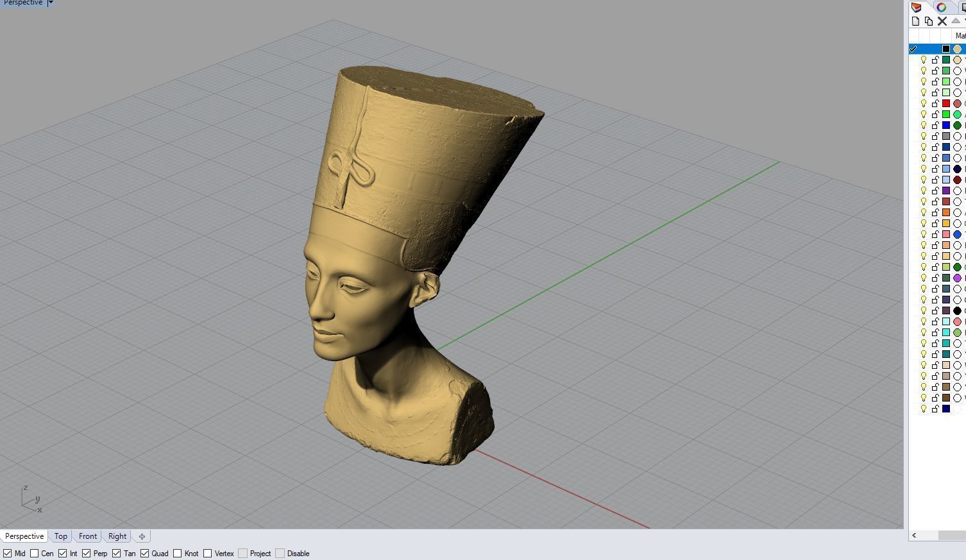Screen dimensions: 966x560
Task: Create a new sublayer with the double page icon
Action: click(x=929, y=21)
